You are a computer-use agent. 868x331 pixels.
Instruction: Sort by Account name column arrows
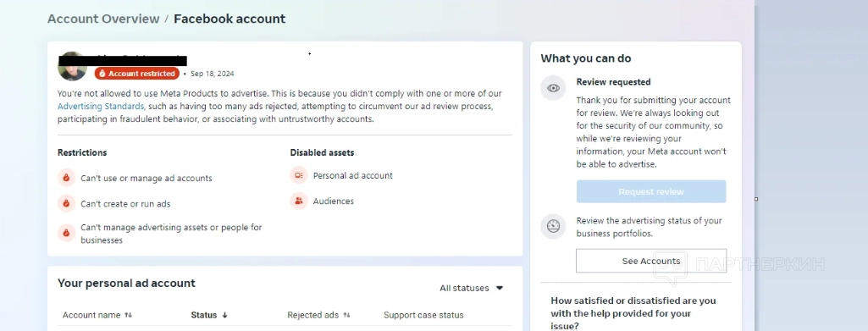129,315
